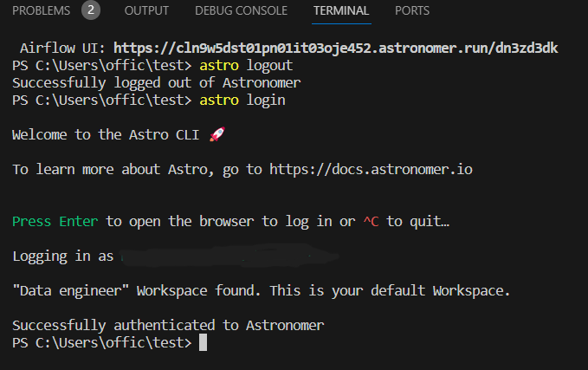588x370 pixels.
Task: Open the Airflow UI astronomer.run link
Action: click(336, 48)
